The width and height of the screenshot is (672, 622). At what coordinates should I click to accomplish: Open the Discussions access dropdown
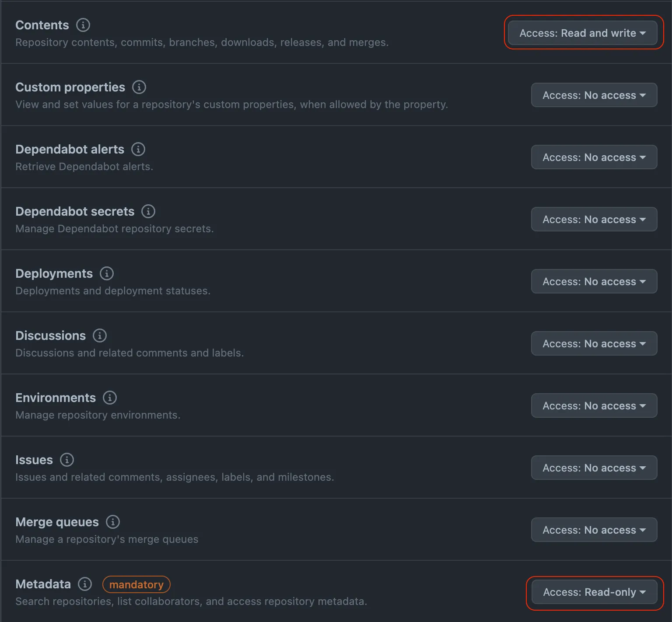pyautogui.click(x=594, y=343)
